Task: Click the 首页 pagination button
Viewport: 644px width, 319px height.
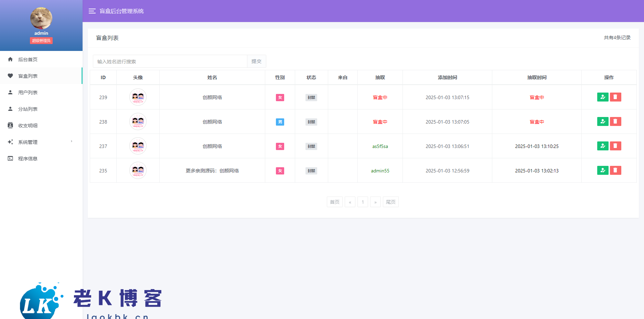Action: tap(334, 202)
